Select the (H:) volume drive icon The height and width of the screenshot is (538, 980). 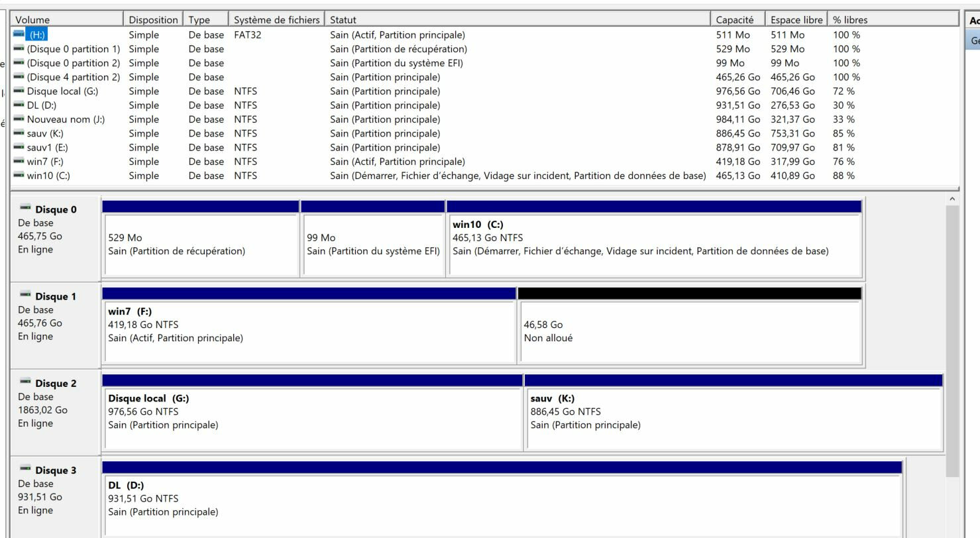point(19,34)
